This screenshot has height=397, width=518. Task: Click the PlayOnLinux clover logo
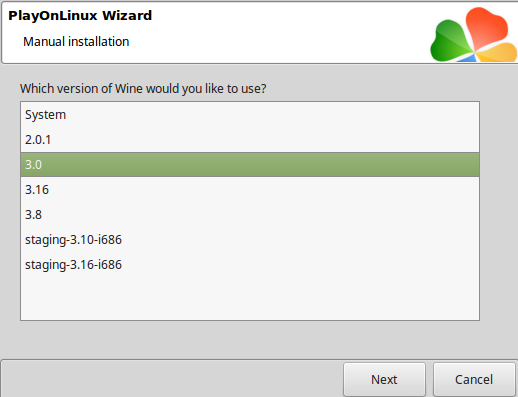point(474,35)
